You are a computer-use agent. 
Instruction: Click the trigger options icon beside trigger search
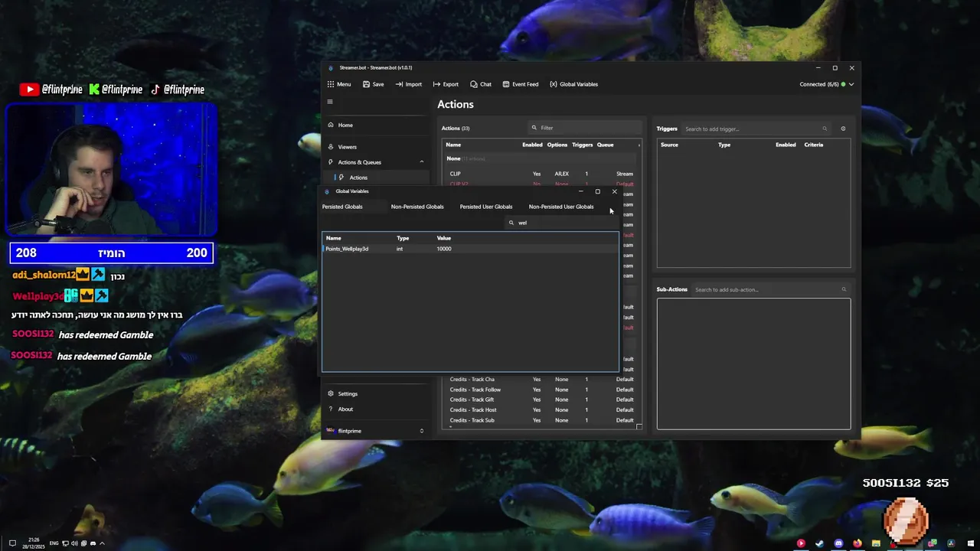click(x=843, y=129)
